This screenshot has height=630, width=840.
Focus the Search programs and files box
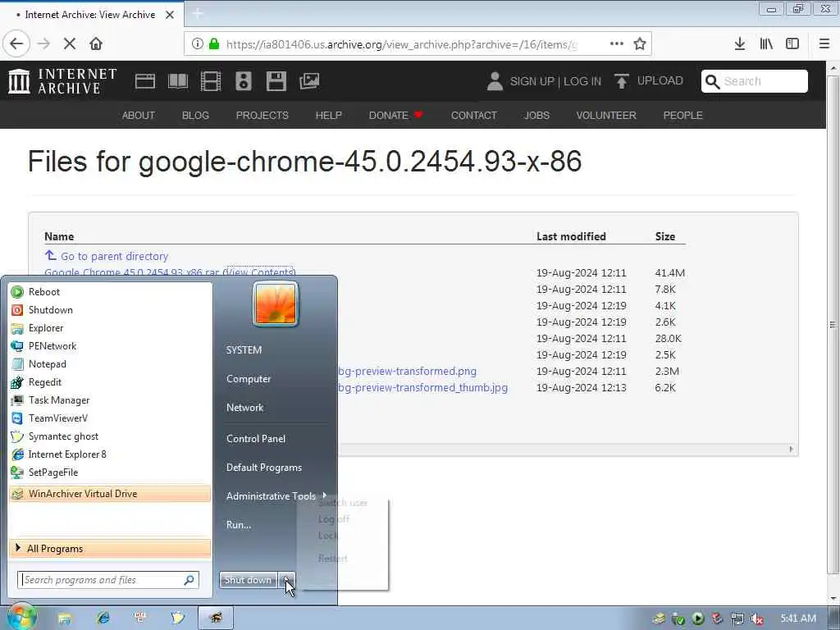(x=108, y=580)
